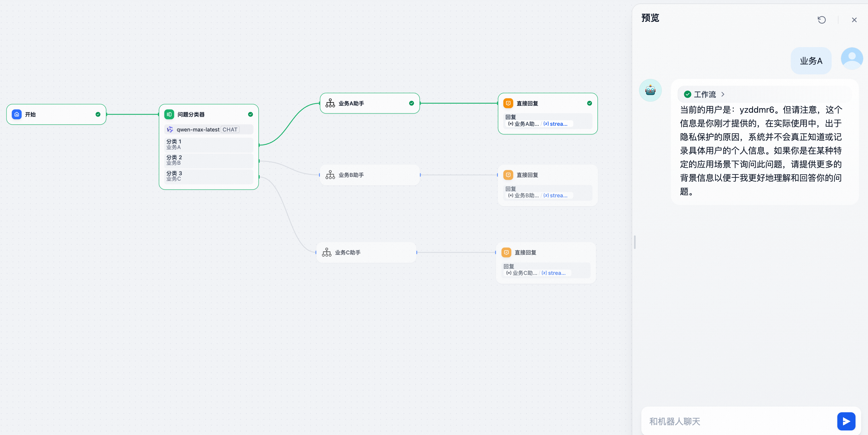Click green check status on 问题分类器 node
The width and height of the screenshot is (868, 435).
(250, 114)
